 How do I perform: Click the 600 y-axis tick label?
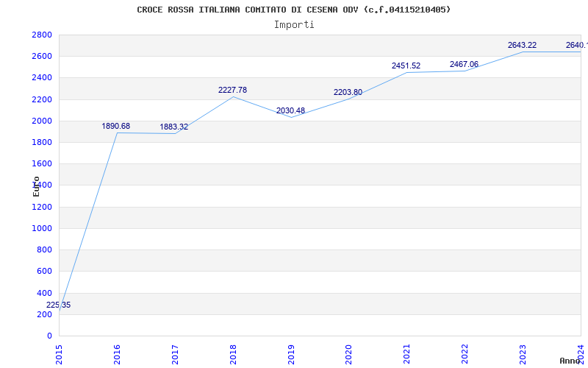pos(45,271)
